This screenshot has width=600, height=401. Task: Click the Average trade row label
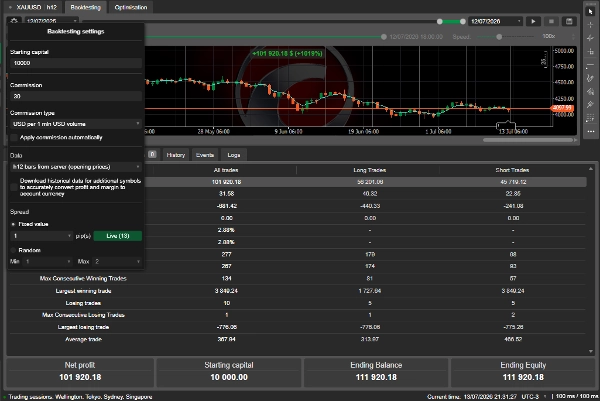tap(83, 339)
